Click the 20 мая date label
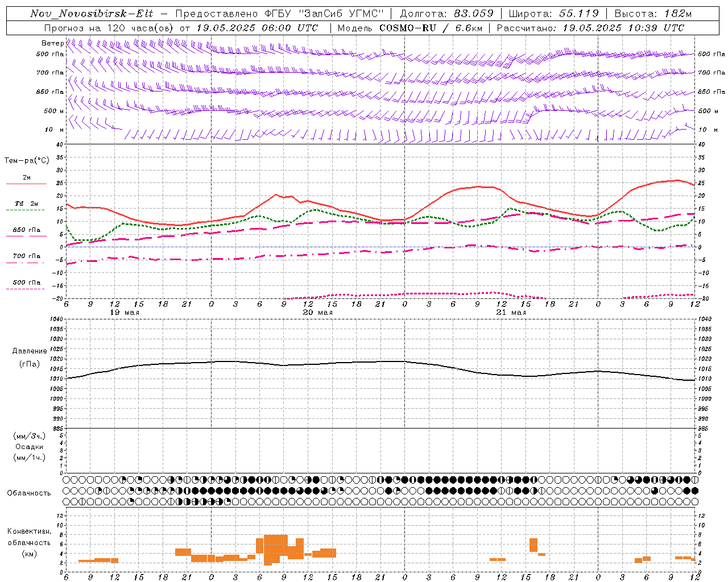Screen dimensions: 728x582 point(318,313)
